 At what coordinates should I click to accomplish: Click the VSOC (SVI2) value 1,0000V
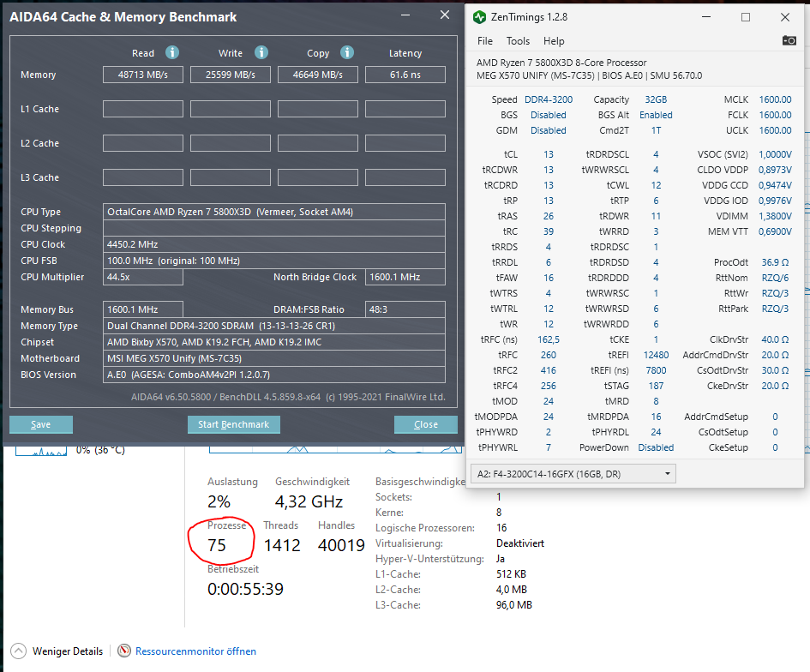[775, 154]
